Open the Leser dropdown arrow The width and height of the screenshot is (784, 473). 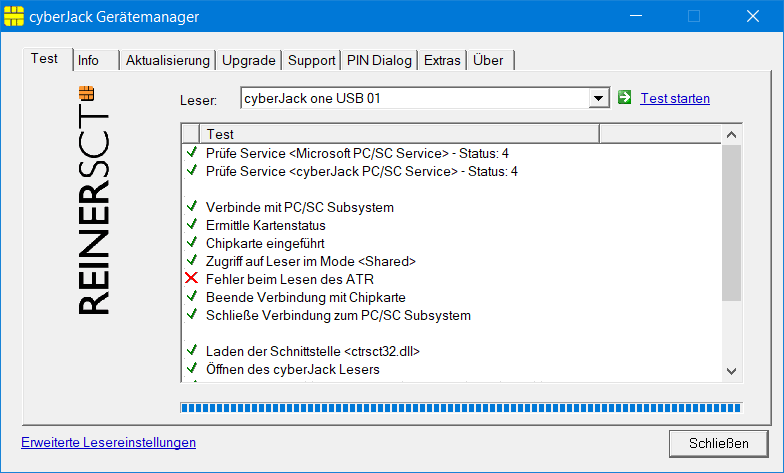[598, 98]
